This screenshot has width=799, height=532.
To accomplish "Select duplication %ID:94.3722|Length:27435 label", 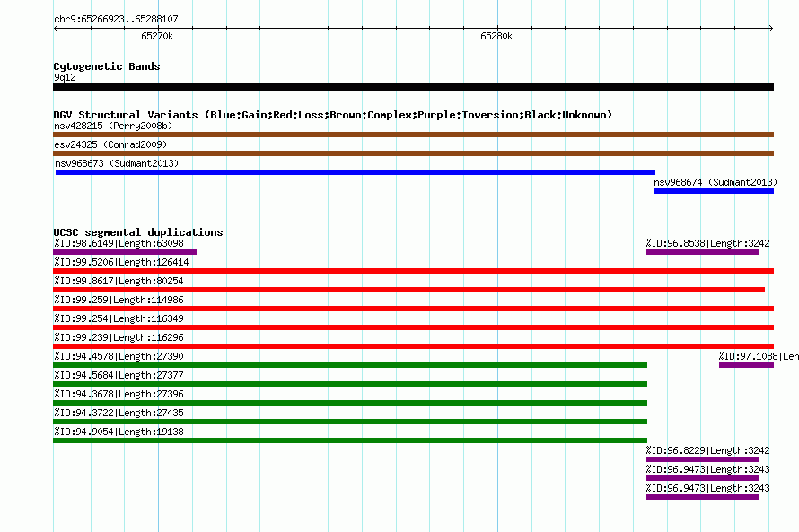I will (x=119, y=413).
